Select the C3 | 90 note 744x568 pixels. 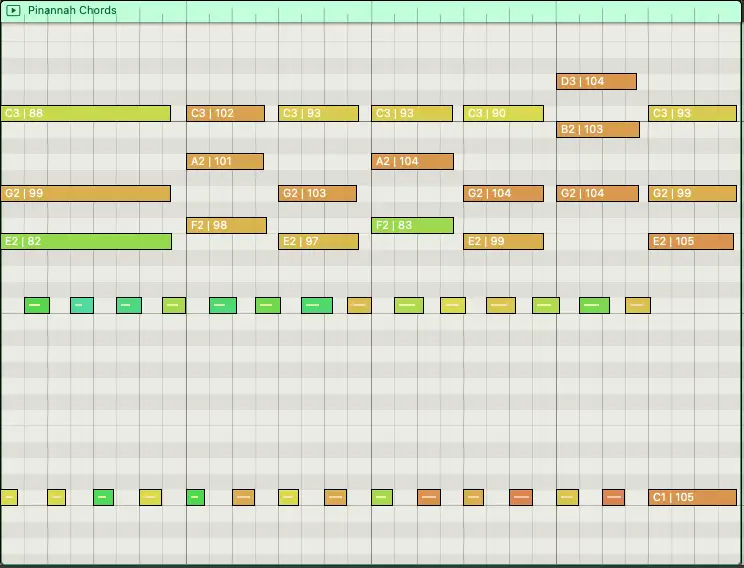coord(503,113)
